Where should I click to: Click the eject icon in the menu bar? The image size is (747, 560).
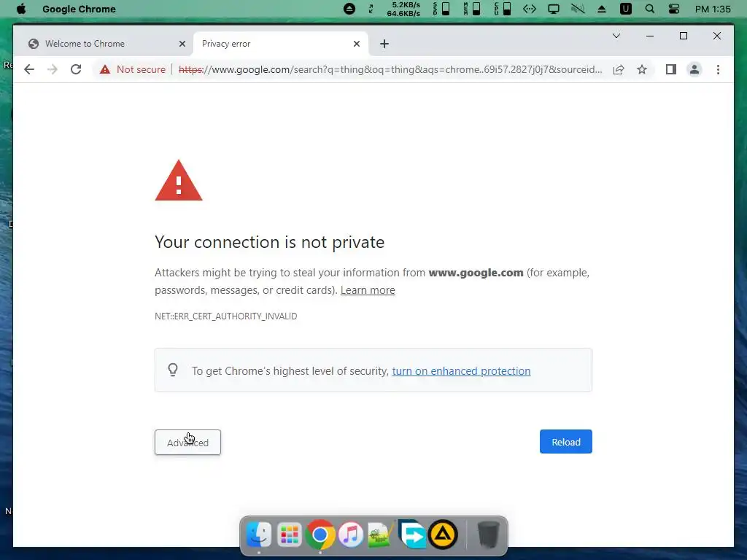tap(602, 9)
